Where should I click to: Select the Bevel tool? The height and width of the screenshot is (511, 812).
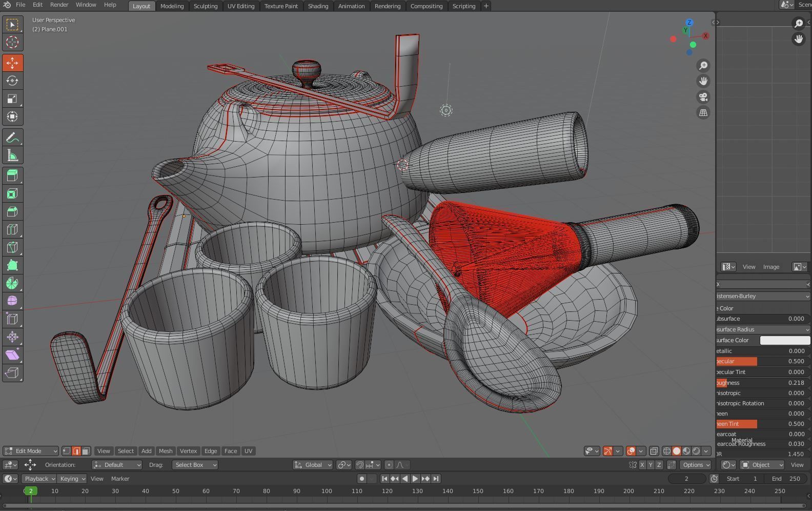tap(12, 211)
